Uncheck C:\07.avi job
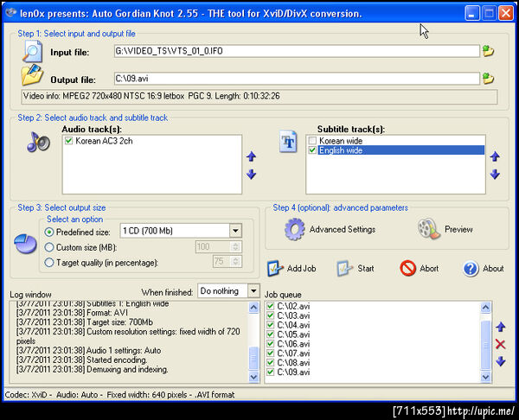 tap(271, 353)
